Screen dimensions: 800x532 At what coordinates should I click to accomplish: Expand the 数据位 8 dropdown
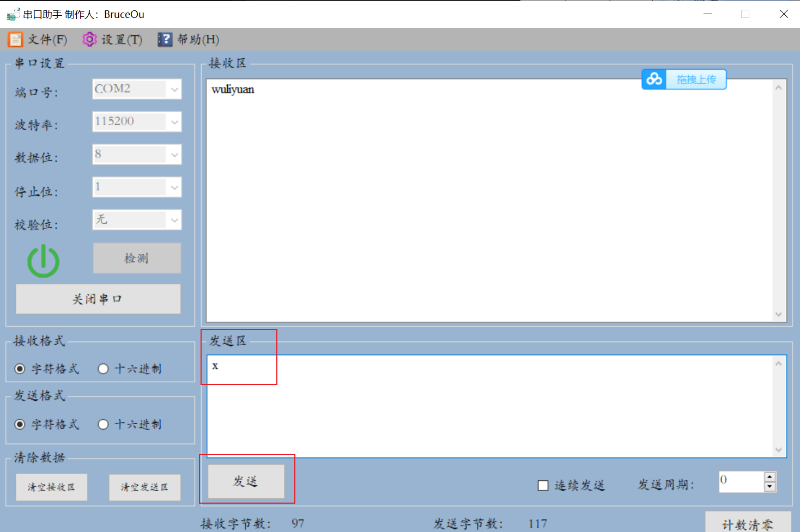click(174, 155)
